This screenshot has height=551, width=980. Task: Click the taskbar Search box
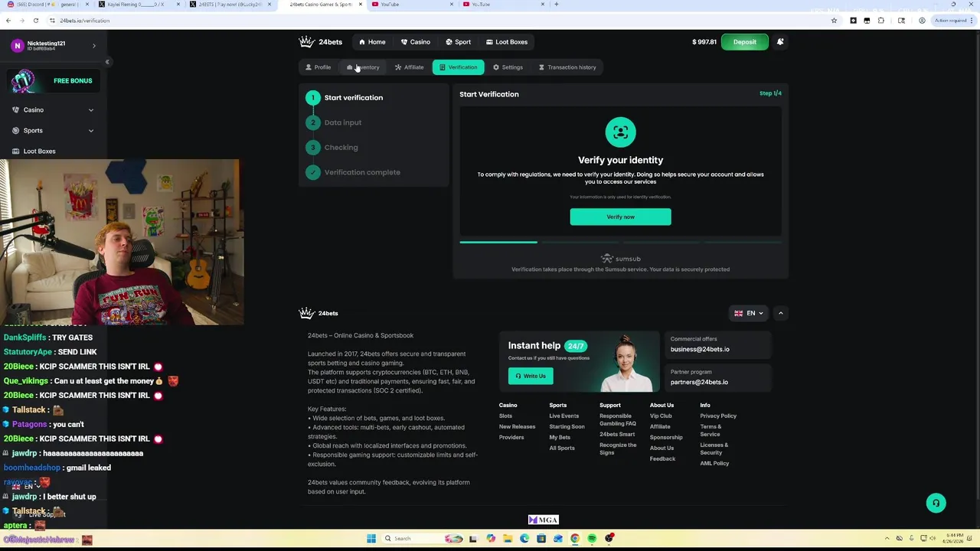click(x=423, y=539)
